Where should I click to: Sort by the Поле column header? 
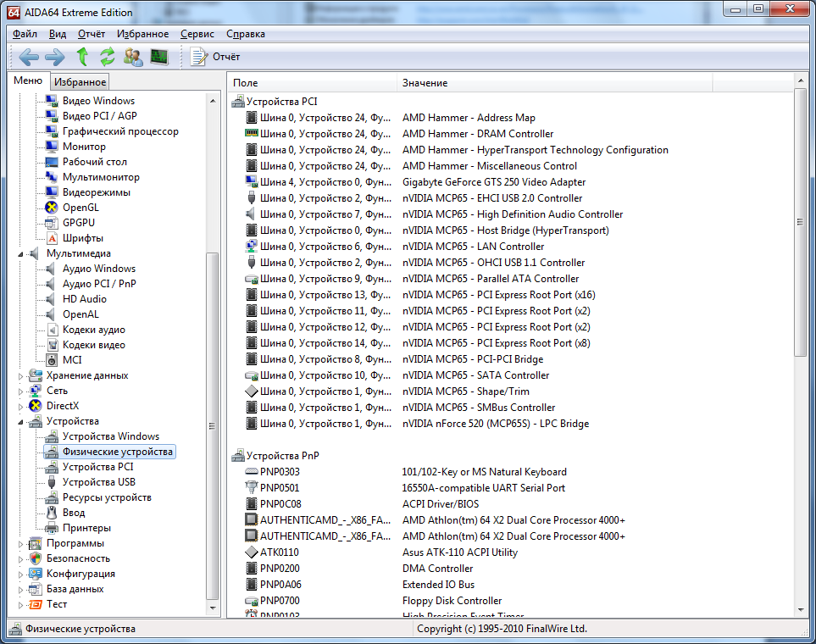coord(312,83)
